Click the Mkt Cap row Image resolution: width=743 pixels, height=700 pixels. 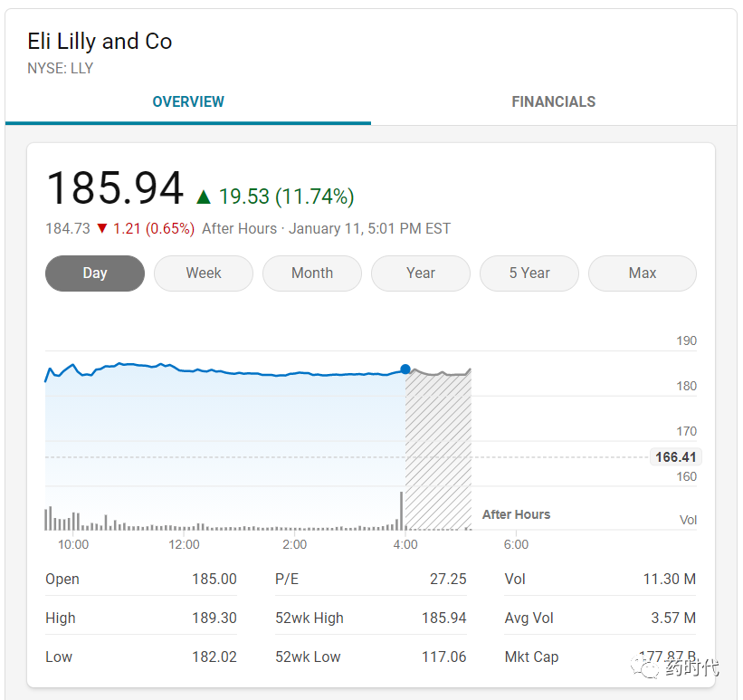click(600, 657)
